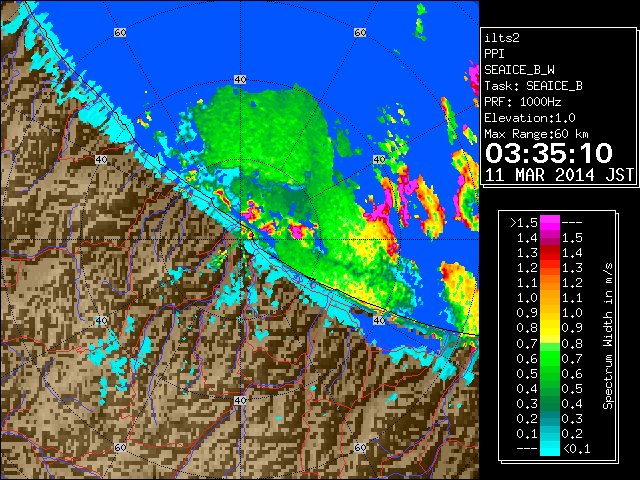Viewport: 640px width, 480px height.
Task: Click the '60' range label in the northwest
Action: click(x=120, y=32)
